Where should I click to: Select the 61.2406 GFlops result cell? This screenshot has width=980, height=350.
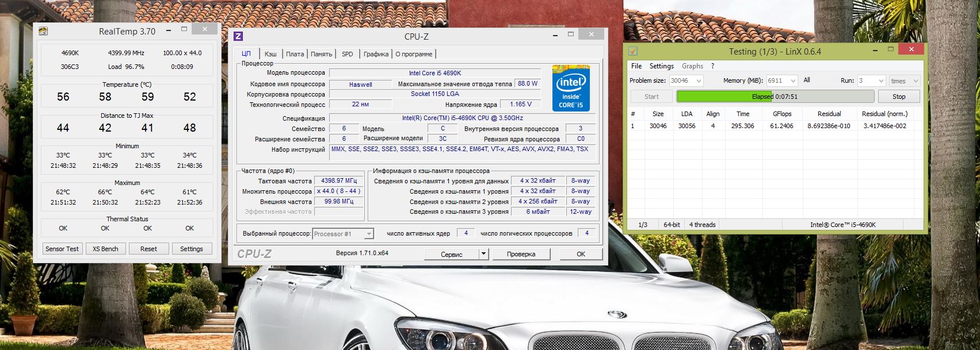click(781, 126)
